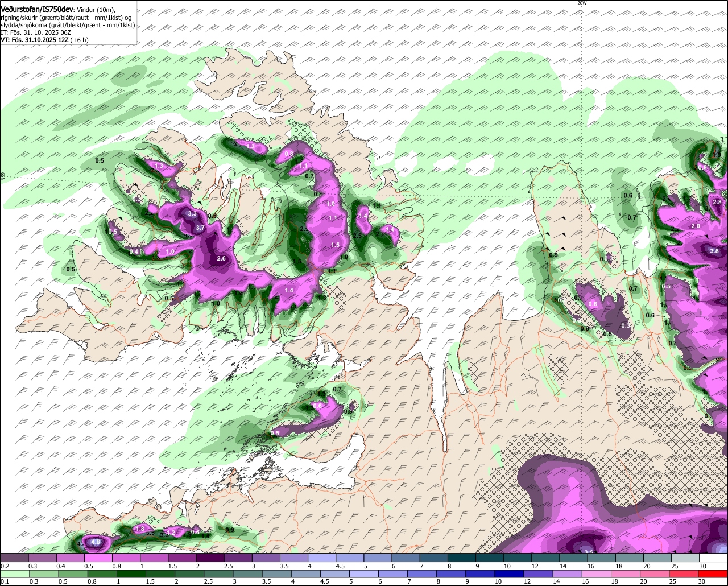The height and width of the screenshot is (586, 728).
Task: Pick the dark teal 8 snow legend swatch
Action: pos(462,558)
